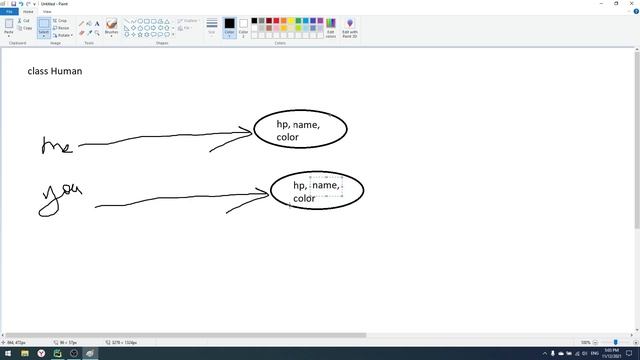This screenshot has height=360, width=640.
Task: Pick the black color swatch
Action: point(254,21)
